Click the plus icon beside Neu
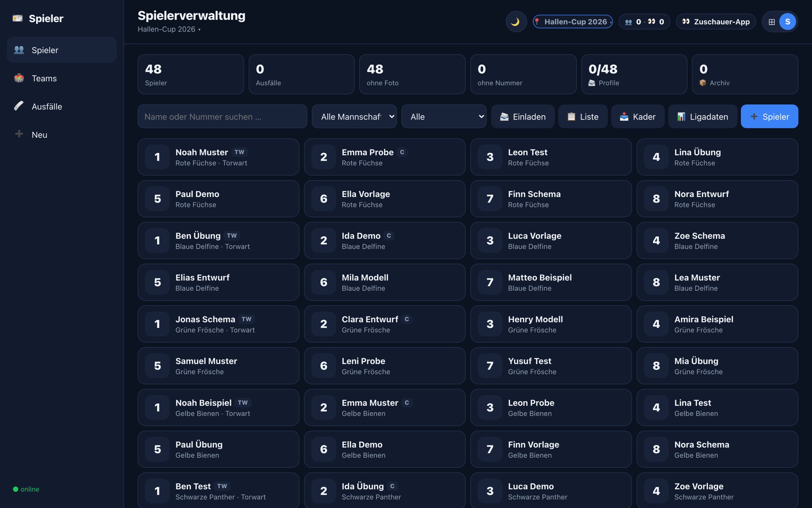 point(19,134)
